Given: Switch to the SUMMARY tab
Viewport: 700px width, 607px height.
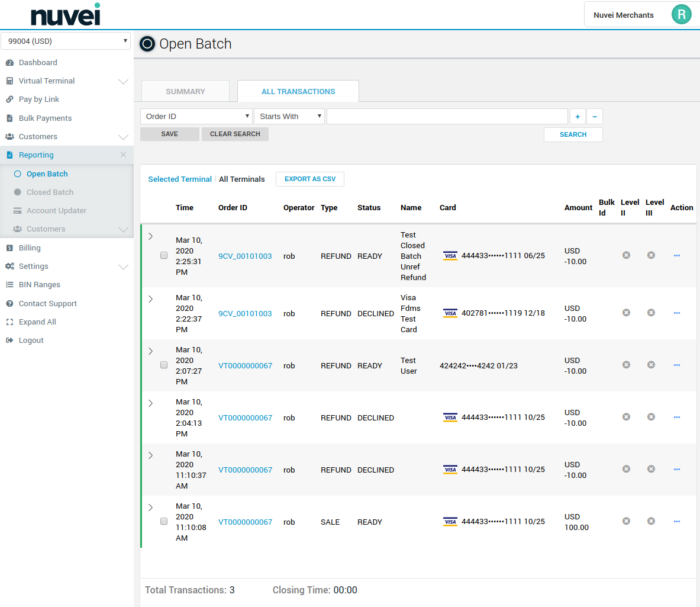Looking at the screenshot, I should [185, 92].
